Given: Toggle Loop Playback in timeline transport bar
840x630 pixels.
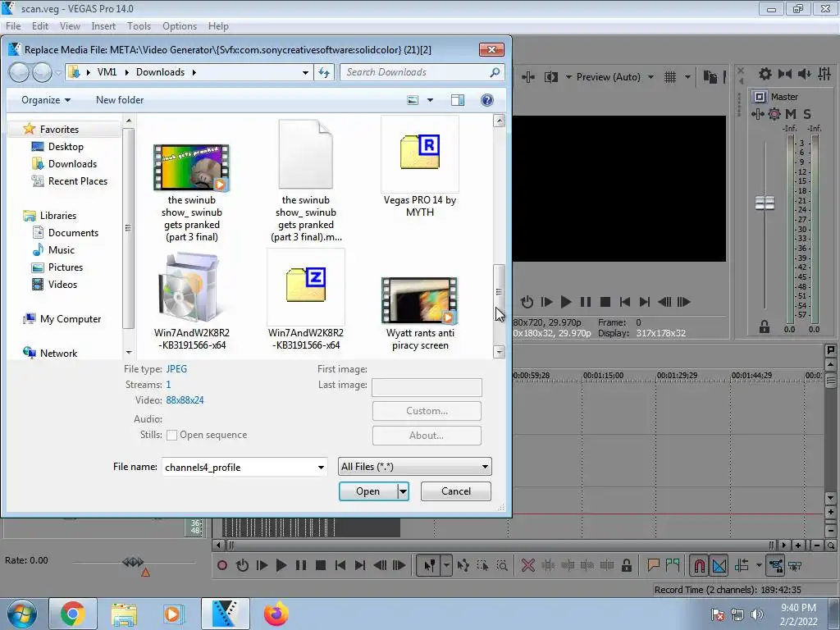Looking at the screenshot, I should coord(242,565).
